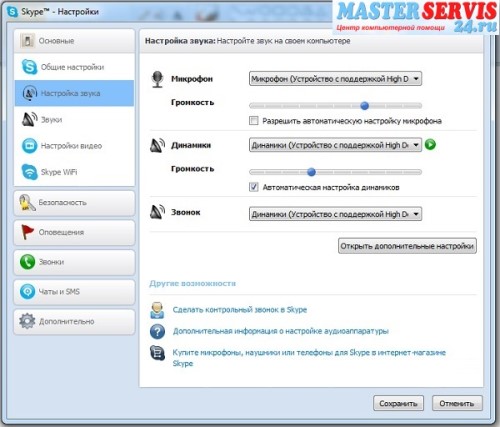Expand the Чаты и SMS section

tap(74, 292)
